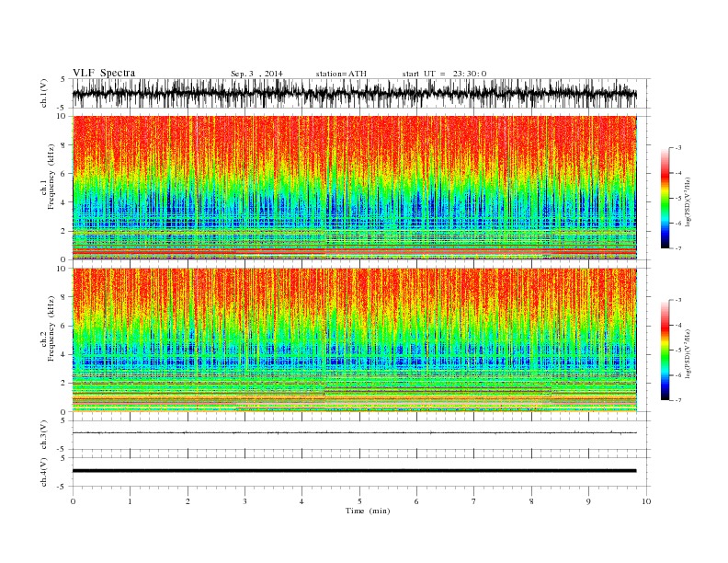The height and width of the screenshot is (563, 728).
Task: Click the time axis tick label "10"
Action: [x=646, y=501]
